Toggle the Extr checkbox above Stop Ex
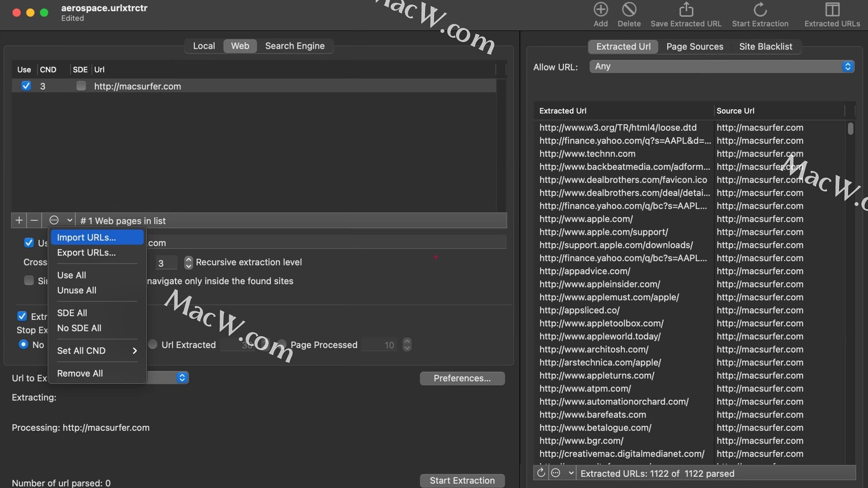 coord(22,316)
